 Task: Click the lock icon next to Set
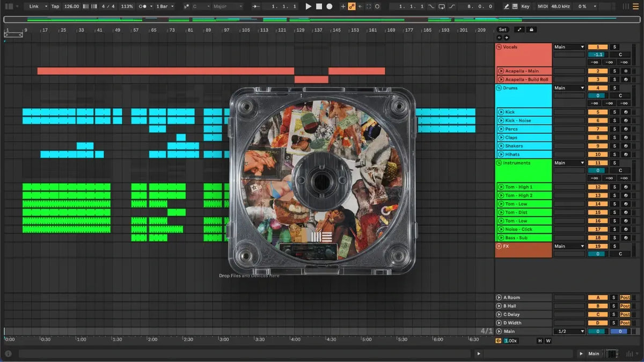[x=531, y=29]
